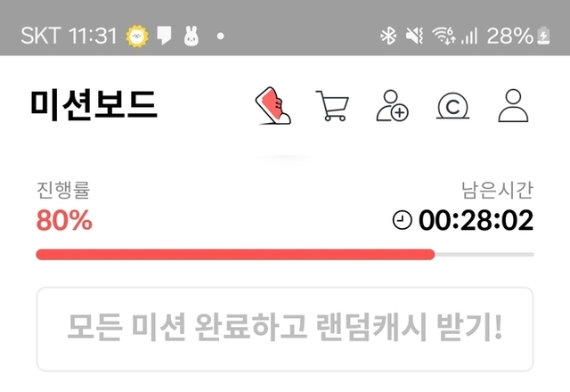The image size is (570, 392).
Task: Tap the Bluetooth status icon
Action: [388, 36]
